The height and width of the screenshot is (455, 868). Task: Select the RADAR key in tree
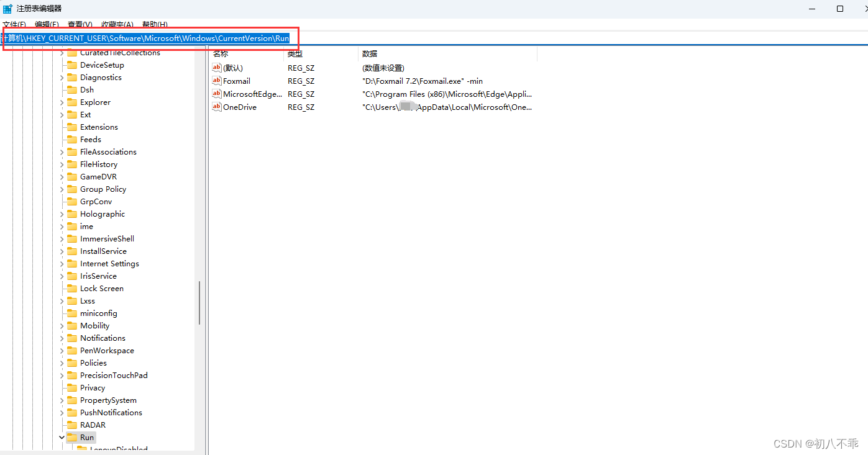click(93, 425)
